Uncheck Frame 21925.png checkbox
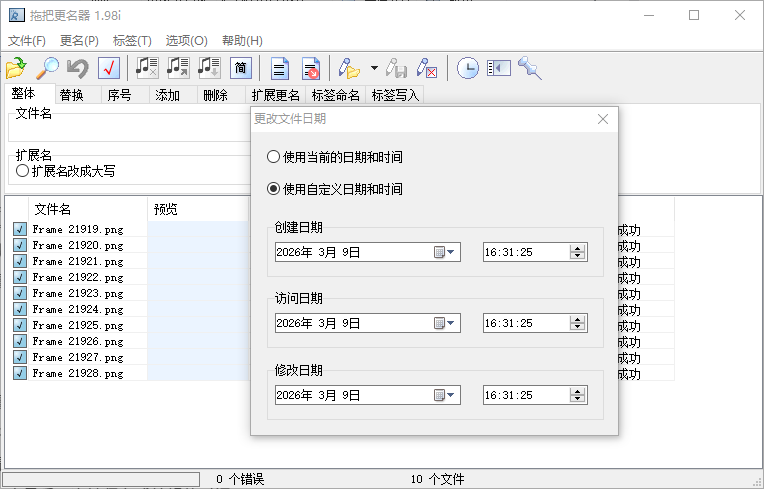Viewport: 764px width, 489px height. [x=19, y=325]
